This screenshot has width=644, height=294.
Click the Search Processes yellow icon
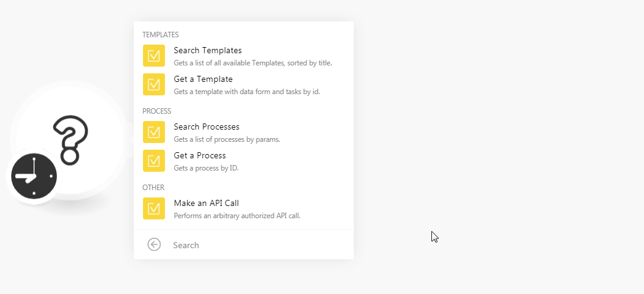pos(154,132)
